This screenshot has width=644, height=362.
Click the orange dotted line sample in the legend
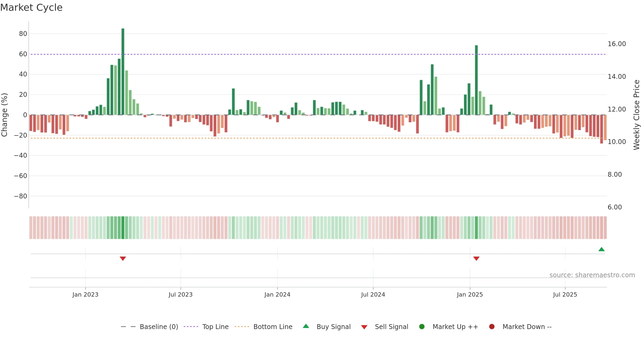242,327
